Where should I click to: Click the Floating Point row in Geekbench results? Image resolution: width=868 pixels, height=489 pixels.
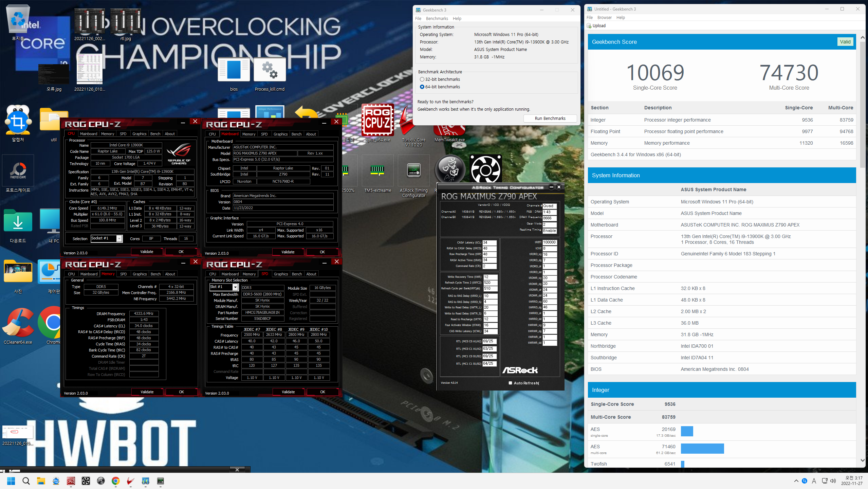[721, 131]
